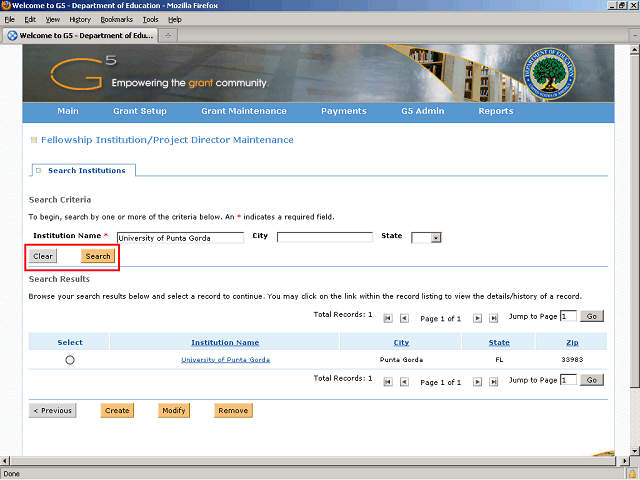Open the Reports navigation item
This screenshot has height=480, width=640.
pos(496,111)
